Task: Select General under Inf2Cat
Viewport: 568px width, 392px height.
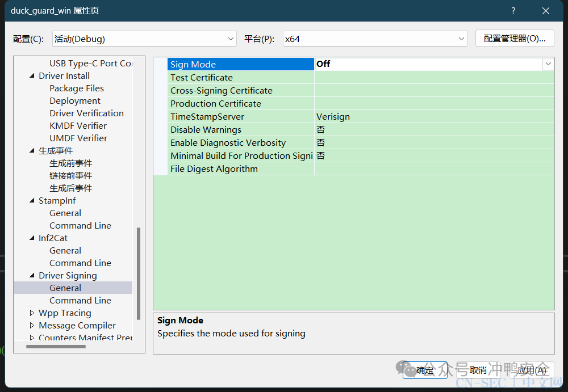Action: [65, 251]
